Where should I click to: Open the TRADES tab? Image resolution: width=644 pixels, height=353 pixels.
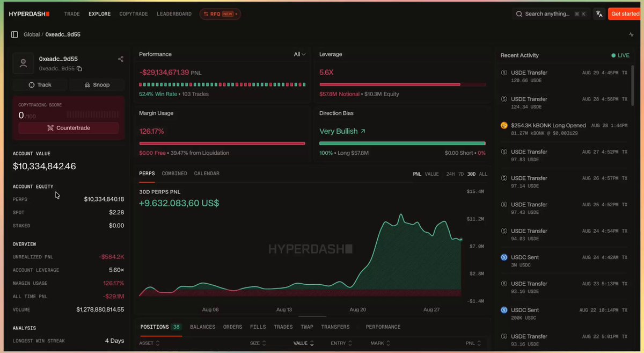(283, 327)
